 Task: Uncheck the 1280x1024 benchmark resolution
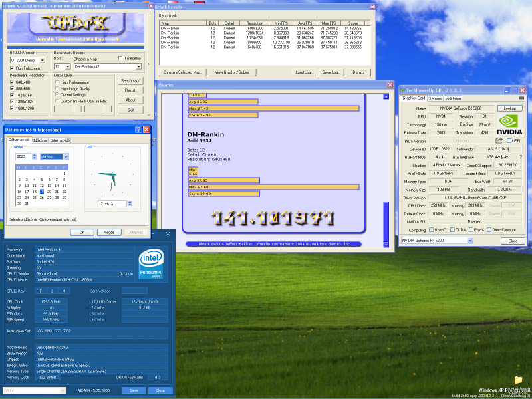coord(12,102)
